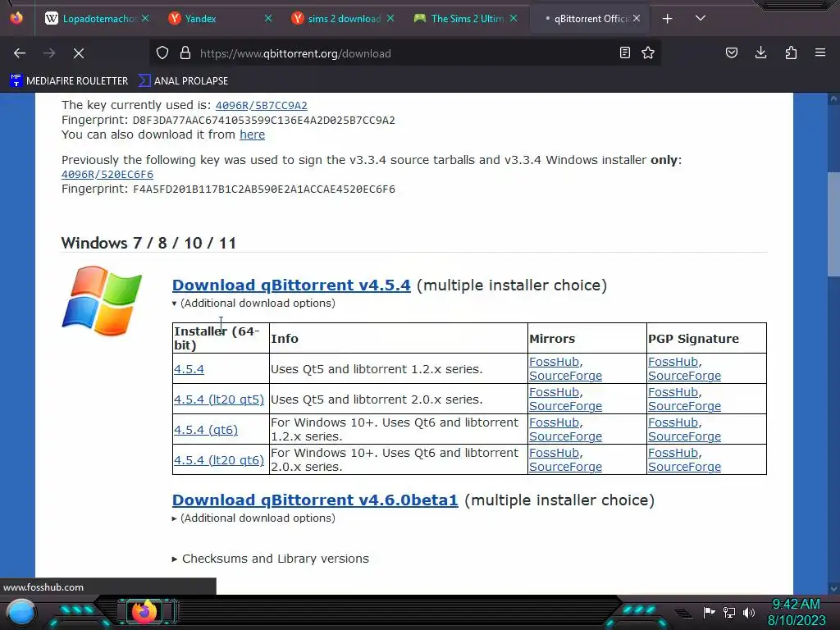Toggle reader view icon

click(624, 52)
